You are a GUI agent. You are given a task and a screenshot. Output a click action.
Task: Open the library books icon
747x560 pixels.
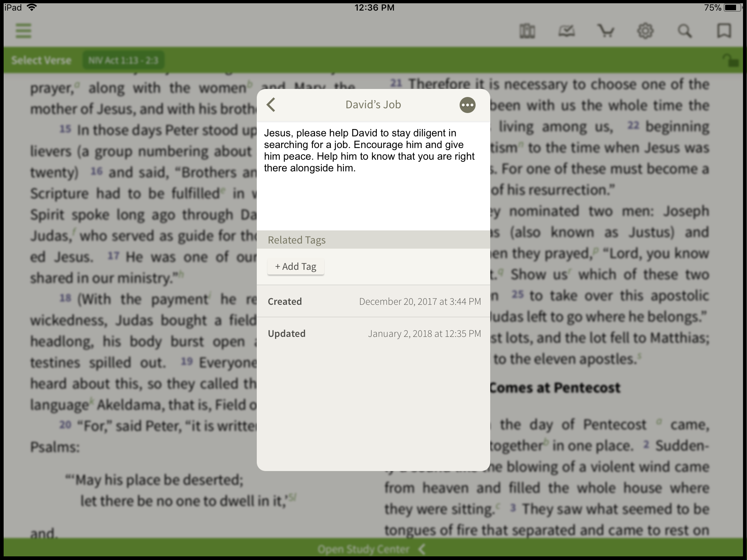(x=527, y=31)
